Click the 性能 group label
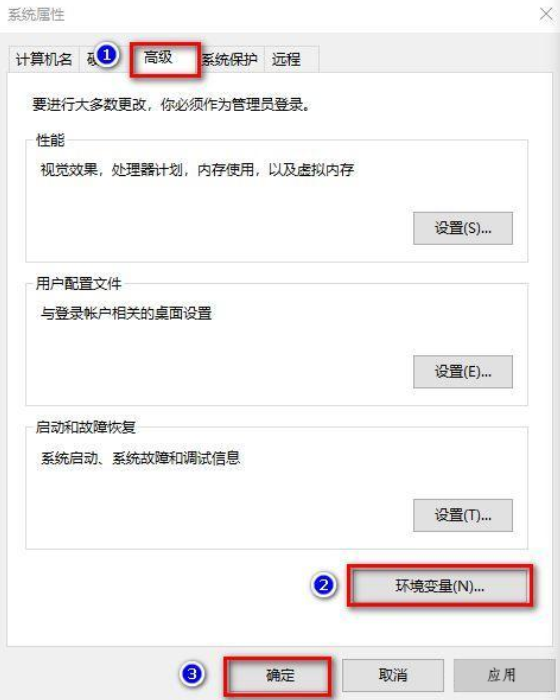The image size is (560, 700). pyautogui.click(x=50, y=140)
